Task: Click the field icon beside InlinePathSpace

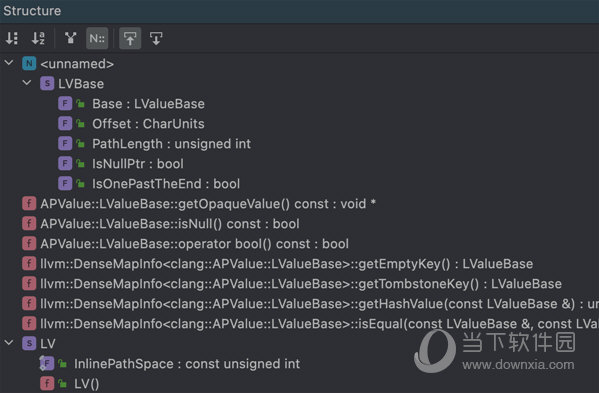Action: [x=47, y=363]
